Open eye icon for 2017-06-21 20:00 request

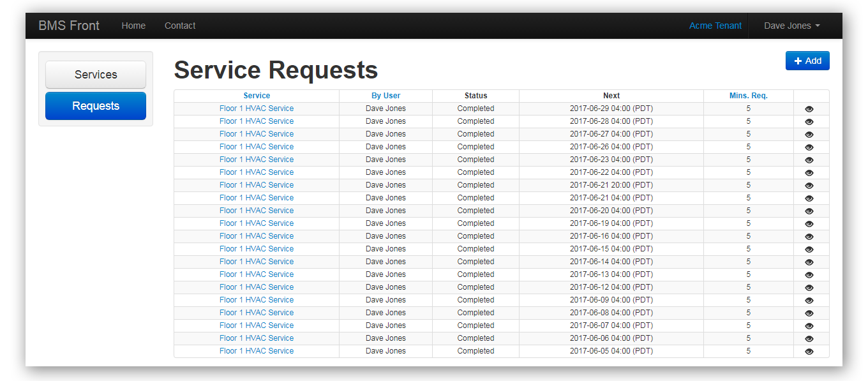click(x=809, y=186)
